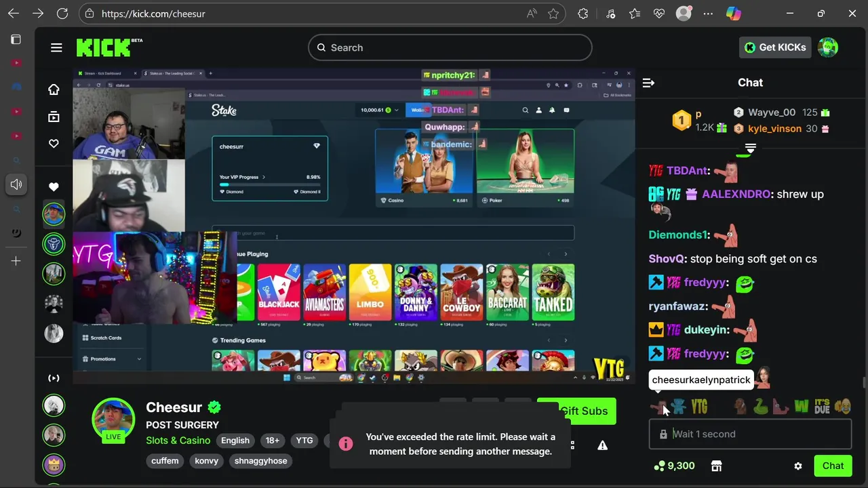Open browser extensions puzzle icon
Image resolution: width=868 pixels, height=488 pixels.
583,14
